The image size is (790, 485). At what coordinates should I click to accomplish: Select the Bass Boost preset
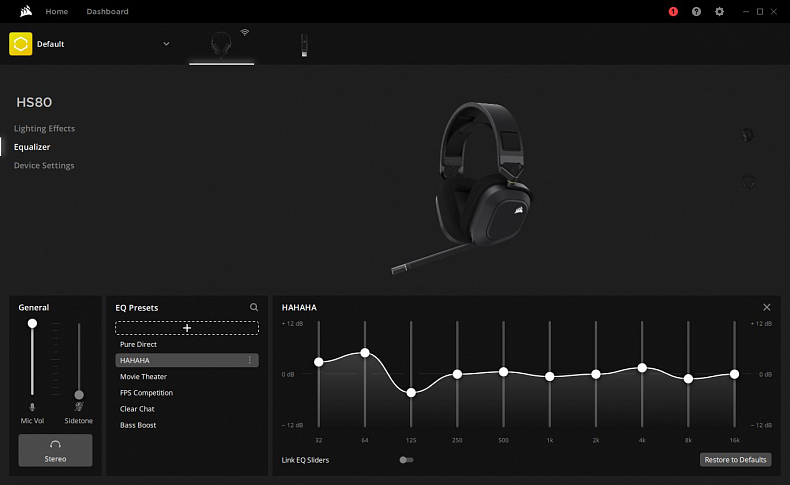[x=138, y=425]
